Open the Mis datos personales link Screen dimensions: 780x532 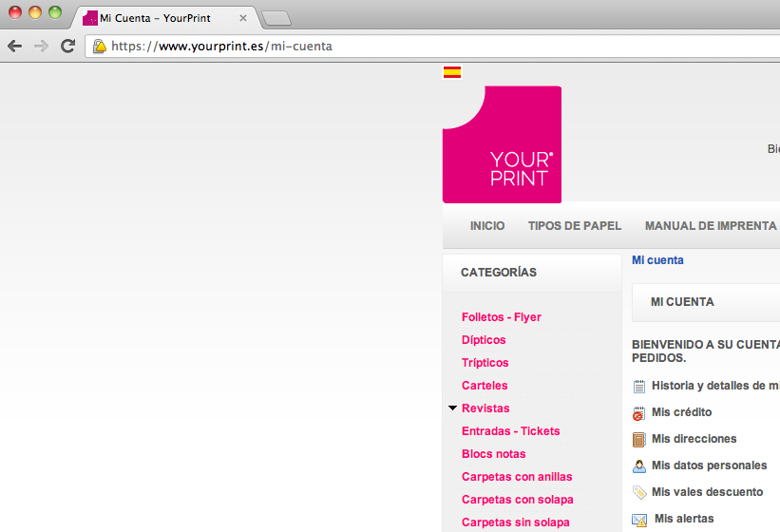710,465
